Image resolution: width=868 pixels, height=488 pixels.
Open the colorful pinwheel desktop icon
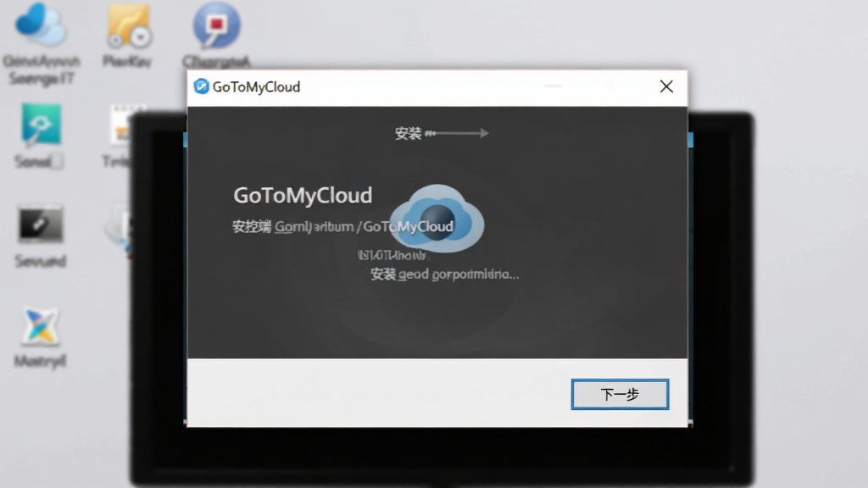pos(41,326)
